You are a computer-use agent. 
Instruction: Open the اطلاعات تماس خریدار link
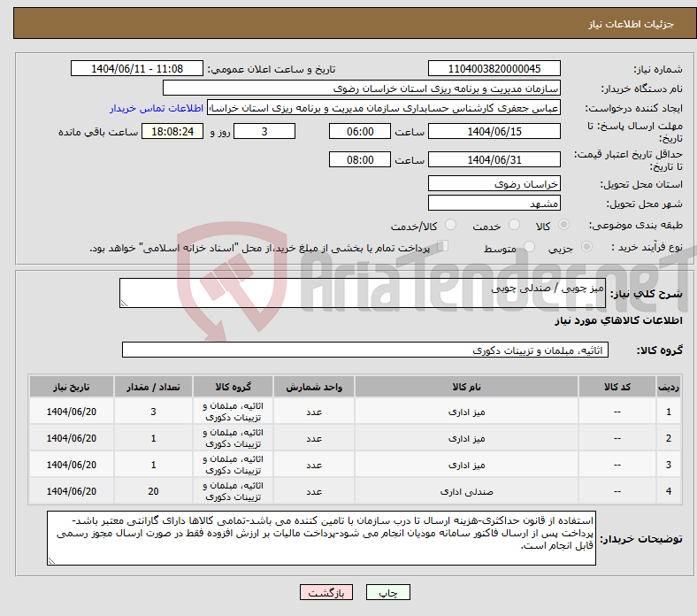(x=157, y=108)
